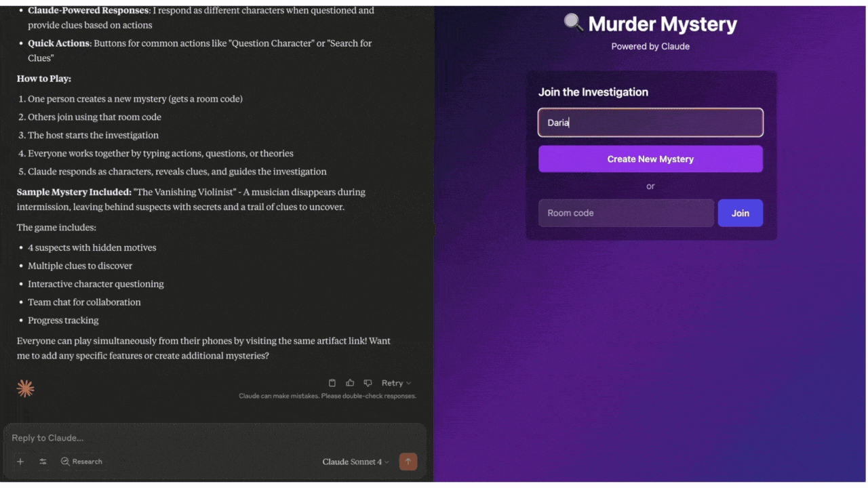Click 'Others join using that room code' line
868x488 pixels.
[x=94, y=117]
